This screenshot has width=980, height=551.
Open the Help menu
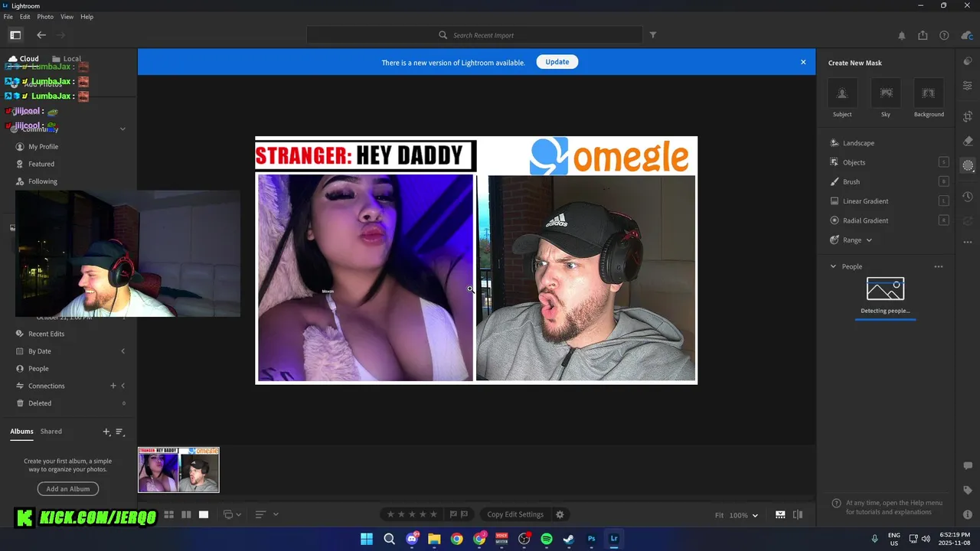coord(87,17)
